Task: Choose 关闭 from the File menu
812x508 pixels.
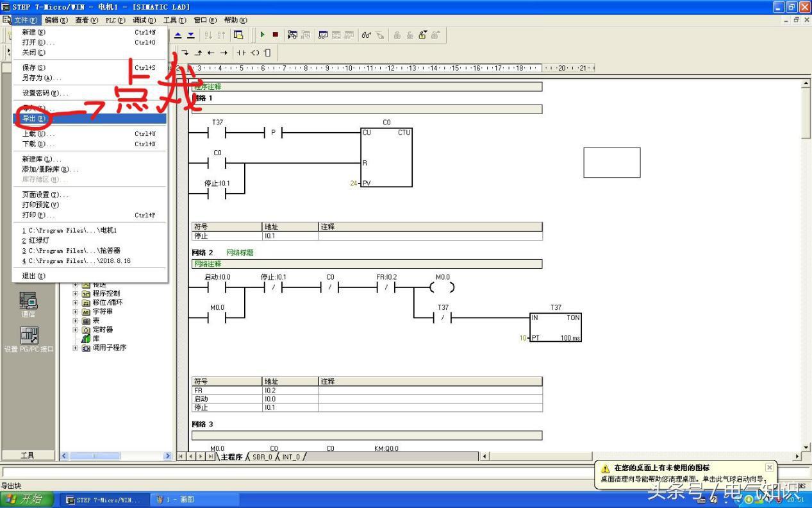Action: pos(90,53)
